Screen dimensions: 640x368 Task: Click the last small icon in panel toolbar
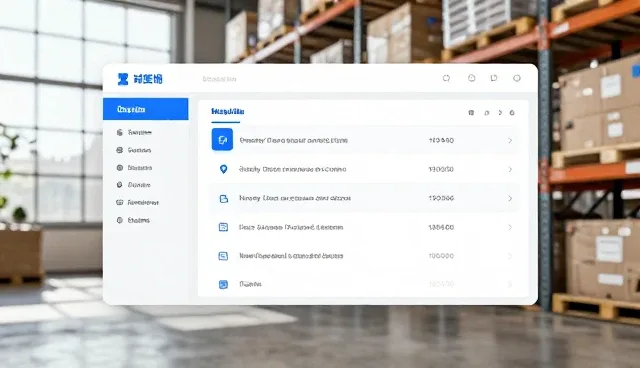tap(512, 113)
